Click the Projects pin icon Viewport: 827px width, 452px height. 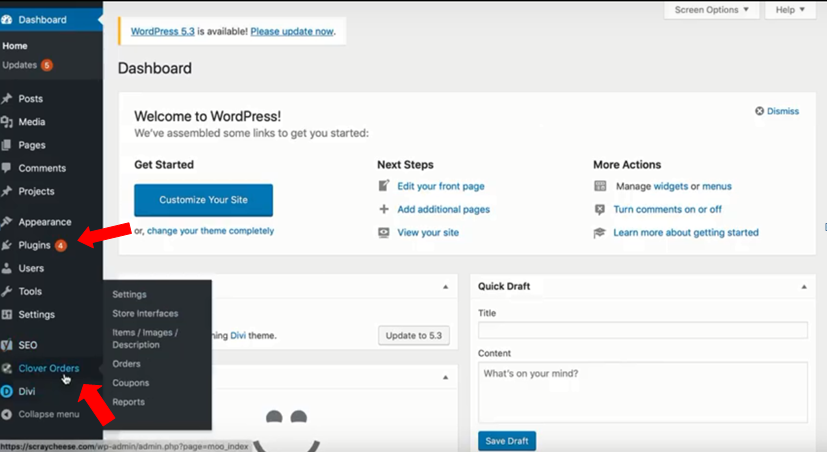click(6, 191)
